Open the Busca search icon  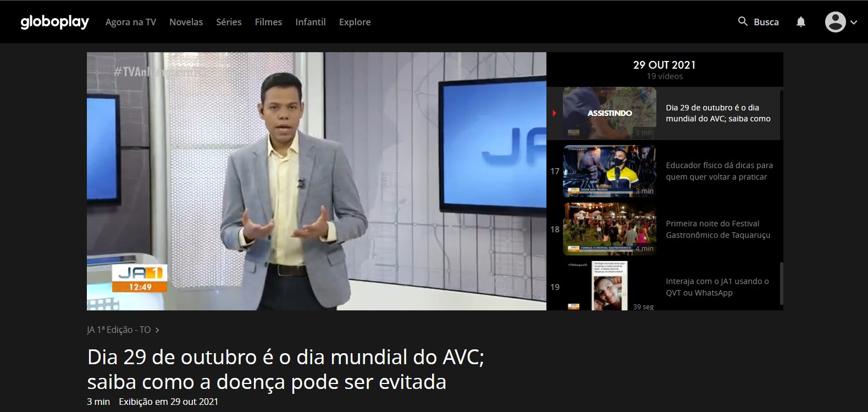coord(743,21)
